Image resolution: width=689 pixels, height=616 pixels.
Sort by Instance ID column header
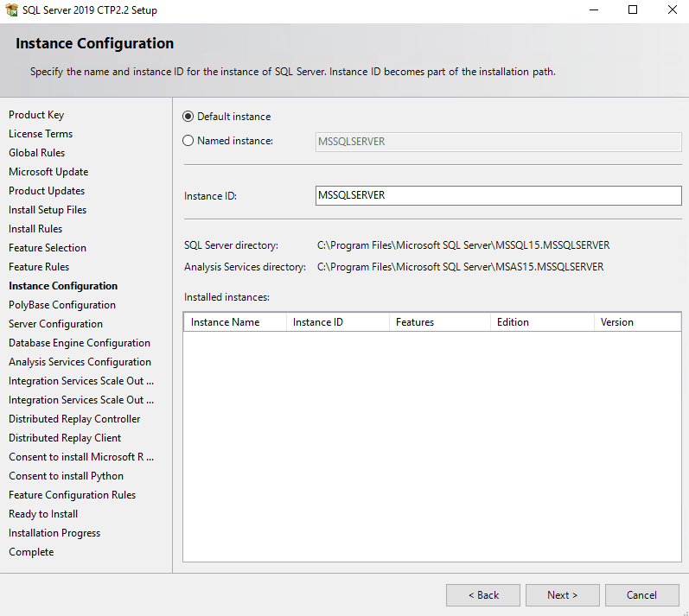tap(338, 322)
